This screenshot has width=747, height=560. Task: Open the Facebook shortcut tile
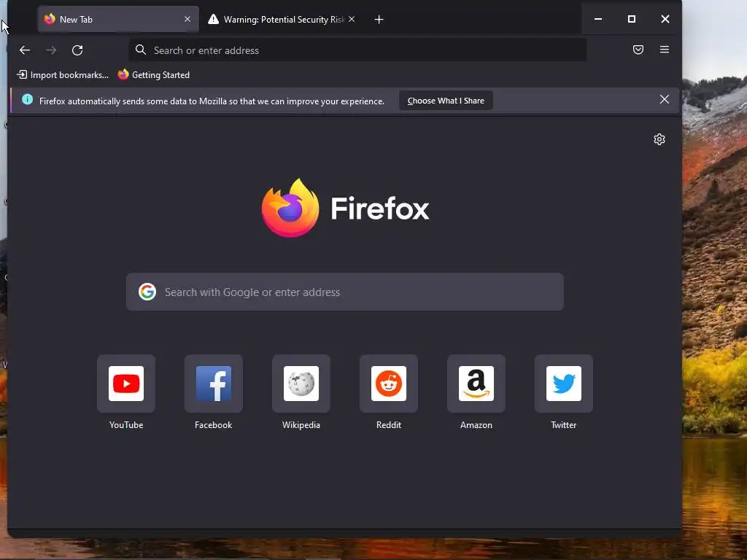coord(214,384)
